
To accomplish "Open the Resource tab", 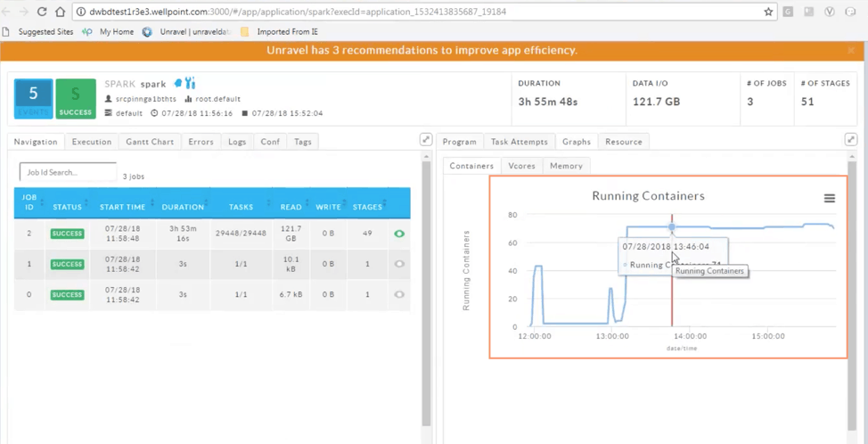I will pos(623,142).
